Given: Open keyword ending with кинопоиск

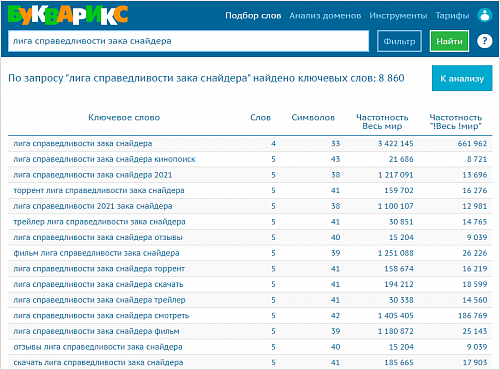Looking at the screenshot, I should point(104,159).
